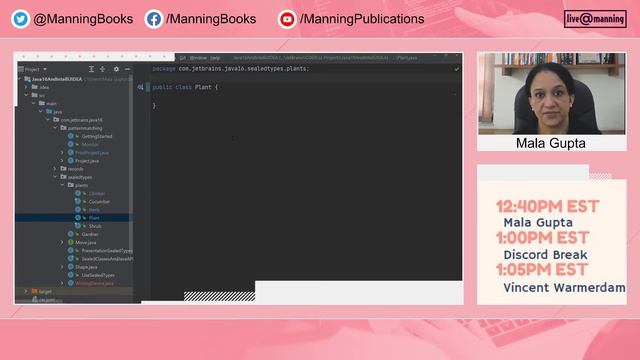Collapse the plants package
Screen dimensions: 640x360
tap(62, 185)
